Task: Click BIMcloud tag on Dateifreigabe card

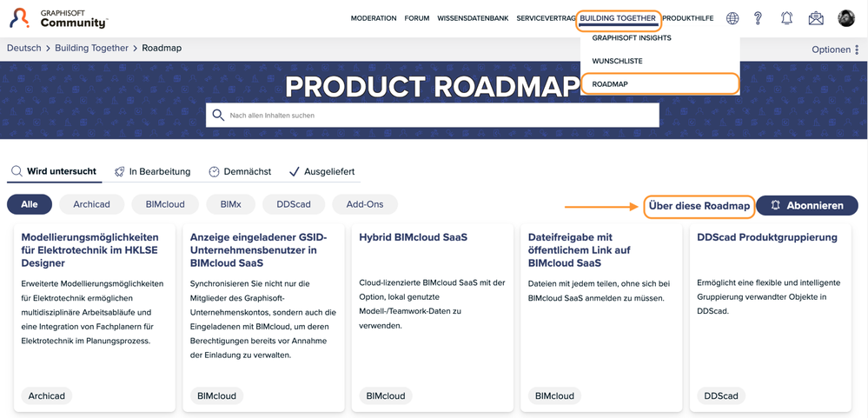Action: click(554, 396)
